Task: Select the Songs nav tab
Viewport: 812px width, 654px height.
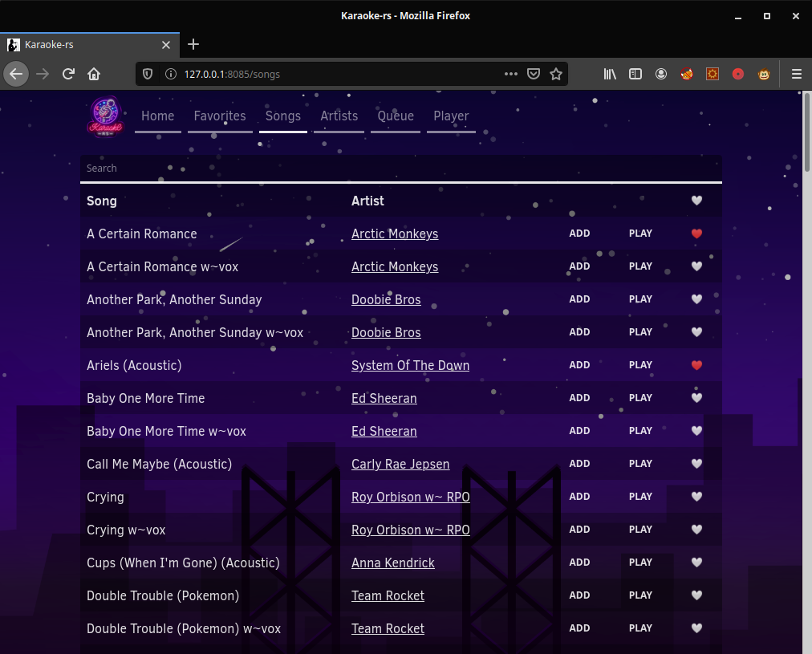Action: click(283, 116)
